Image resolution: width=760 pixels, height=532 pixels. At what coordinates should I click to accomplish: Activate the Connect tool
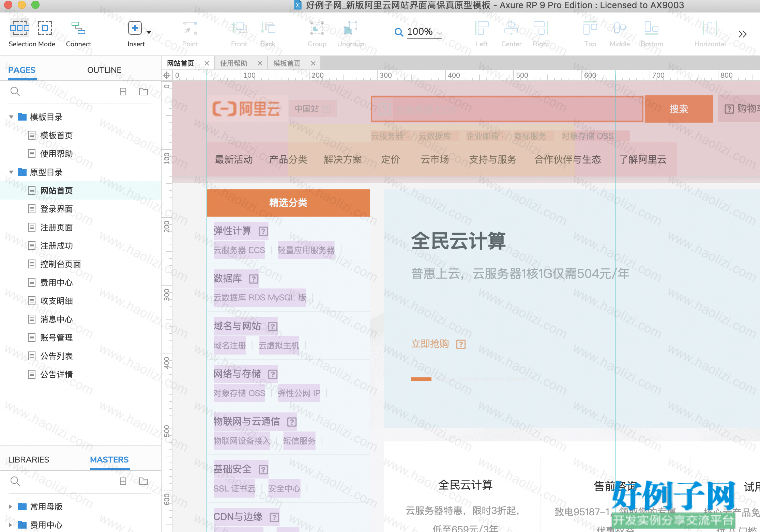[78, 28]
